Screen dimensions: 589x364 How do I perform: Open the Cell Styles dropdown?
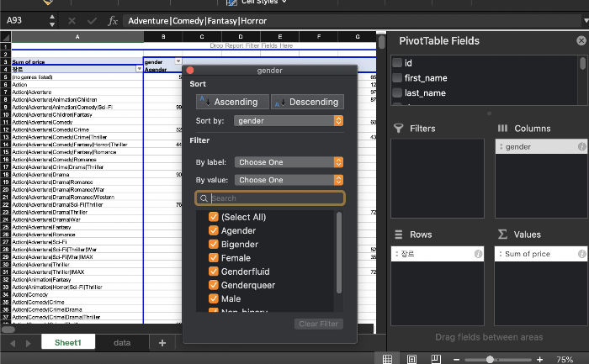257,3
